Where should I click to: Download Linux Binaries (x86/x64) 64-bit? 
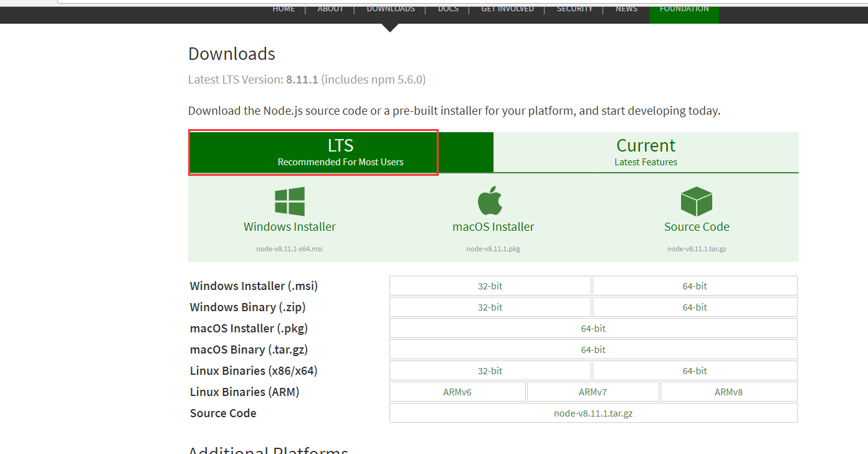pyautogui.click(x=695, y=370)
